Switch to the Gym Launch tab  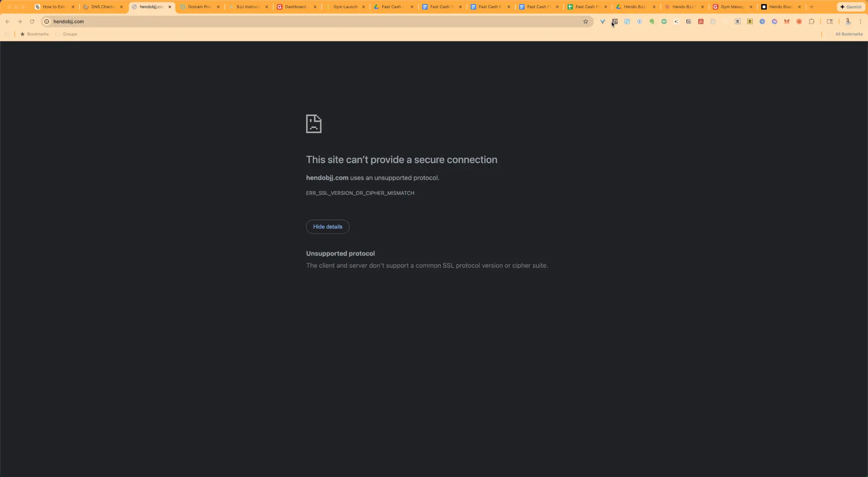pos(345,7)
